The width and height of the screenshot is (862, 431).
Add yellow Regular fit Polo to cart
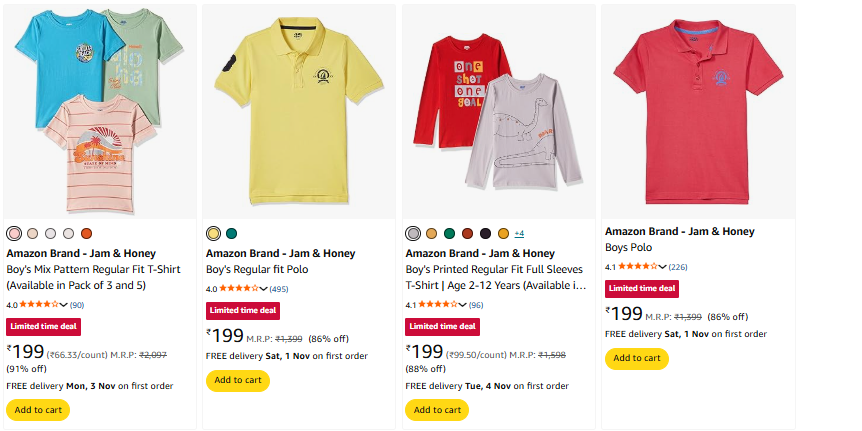pyautogui.click(x=238, y=380)
